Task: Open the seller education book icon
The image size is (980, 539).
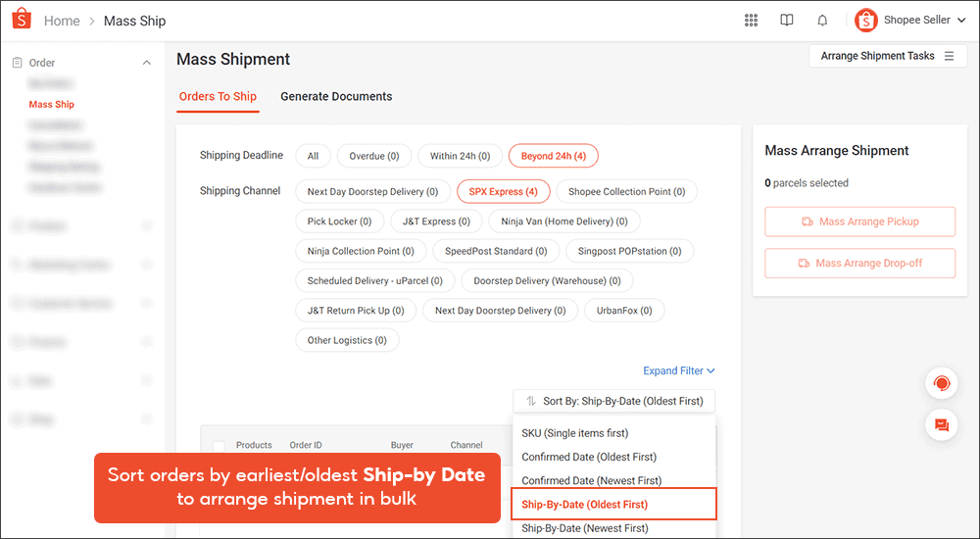Action: coord(787,20)
